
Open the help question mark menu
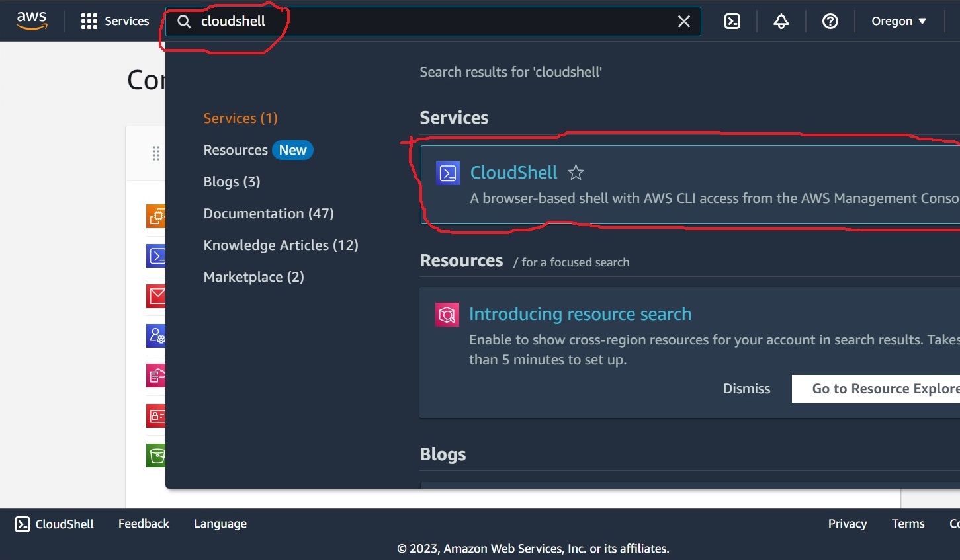(830, 21)
